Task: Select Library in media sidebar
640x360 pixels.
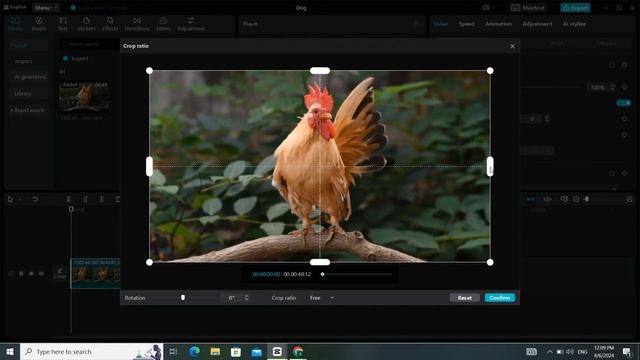Action: tap(23, 93)
